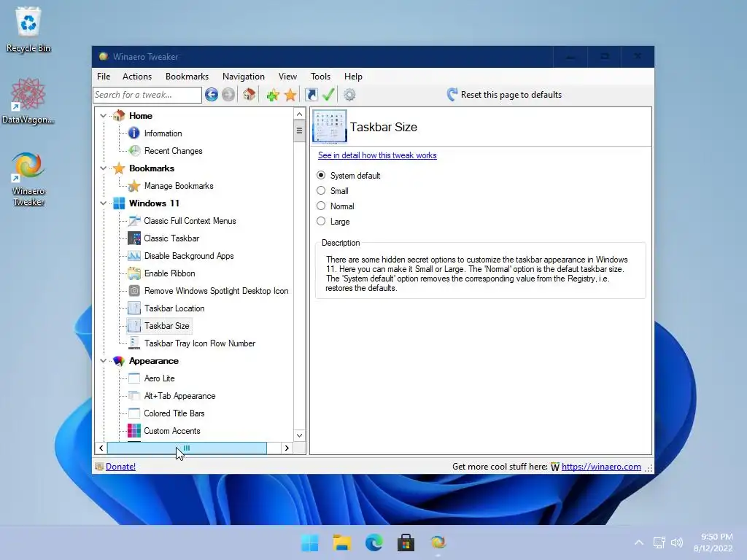Click the Remove Windows Spotlight Desktop Icon icon

point(134,291)
